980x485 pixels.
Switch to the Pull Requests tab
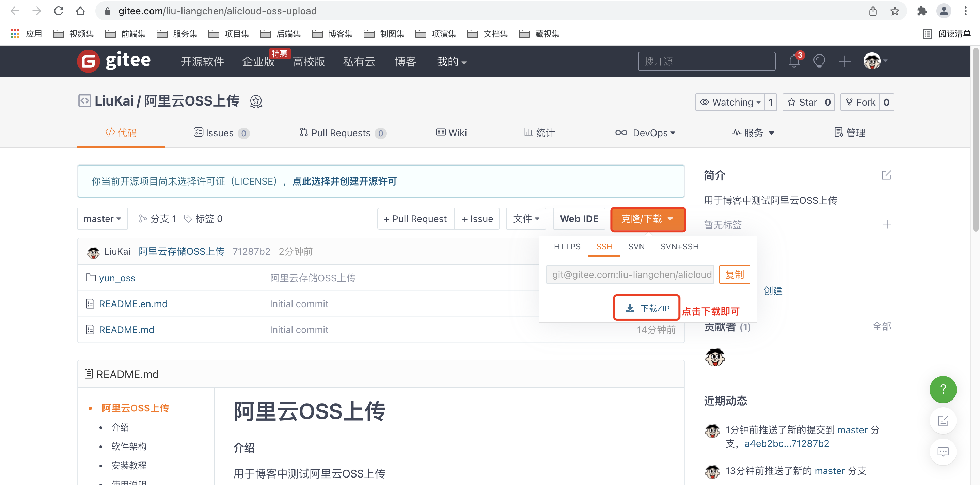(x=343, y=133)
